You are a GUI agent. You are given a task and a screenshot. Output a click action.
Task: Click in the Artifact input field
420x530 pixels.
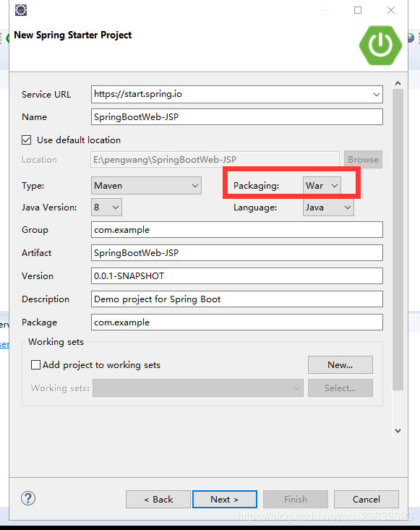click(237, 253)
